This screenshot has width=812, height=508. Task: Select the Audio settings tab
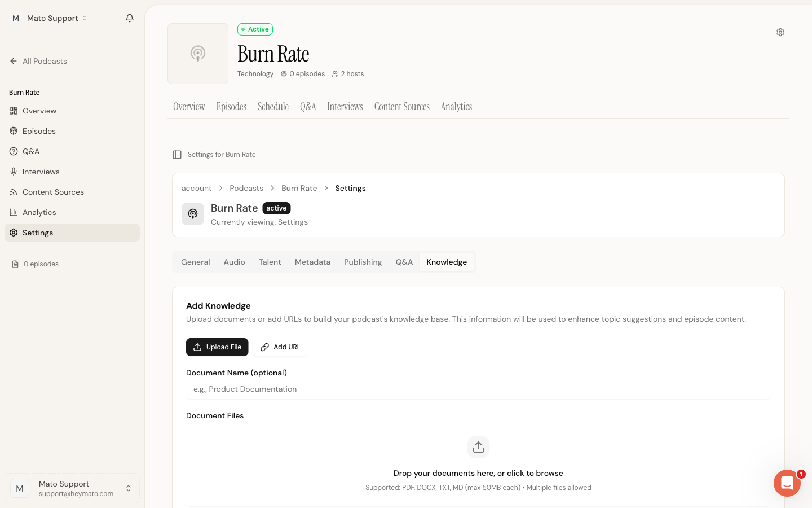(x=234, y=262)
